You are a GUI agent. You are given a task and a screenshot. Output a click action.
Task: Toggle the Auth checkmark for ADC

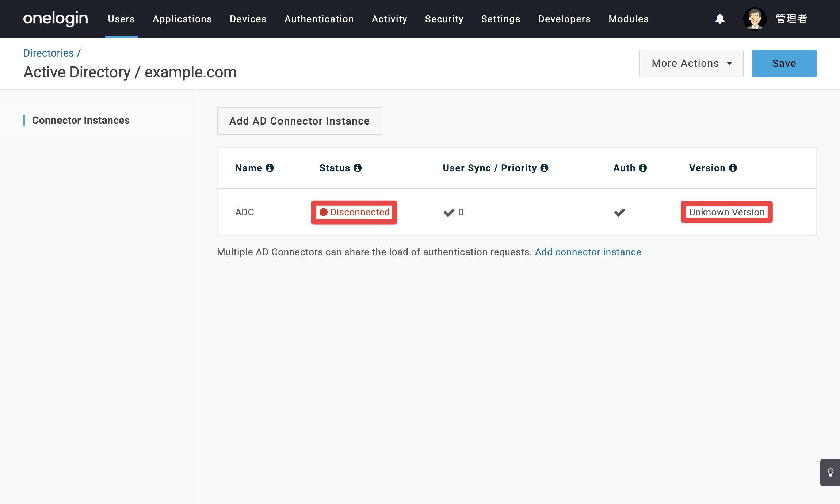pos(619,213)
